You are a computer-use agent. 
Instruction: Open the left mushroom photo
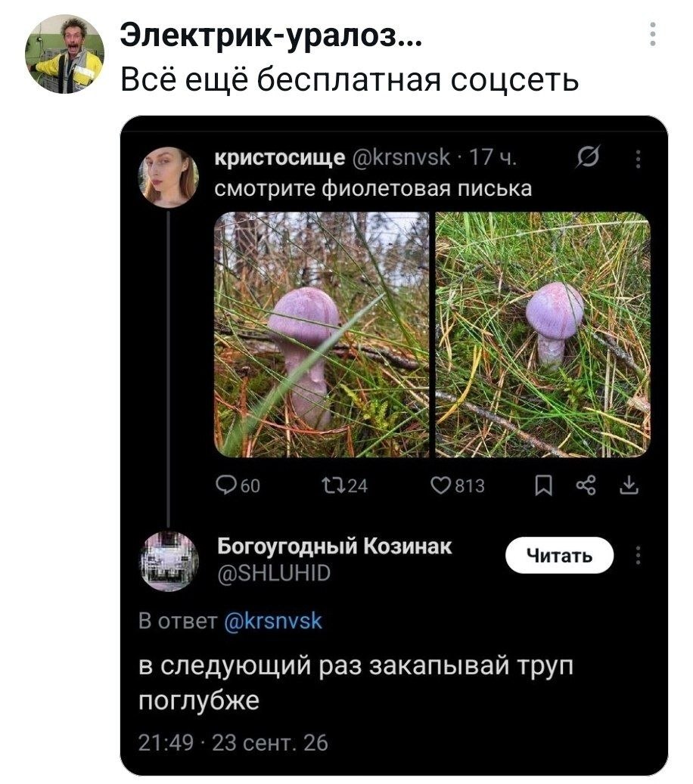coord(322,334)
